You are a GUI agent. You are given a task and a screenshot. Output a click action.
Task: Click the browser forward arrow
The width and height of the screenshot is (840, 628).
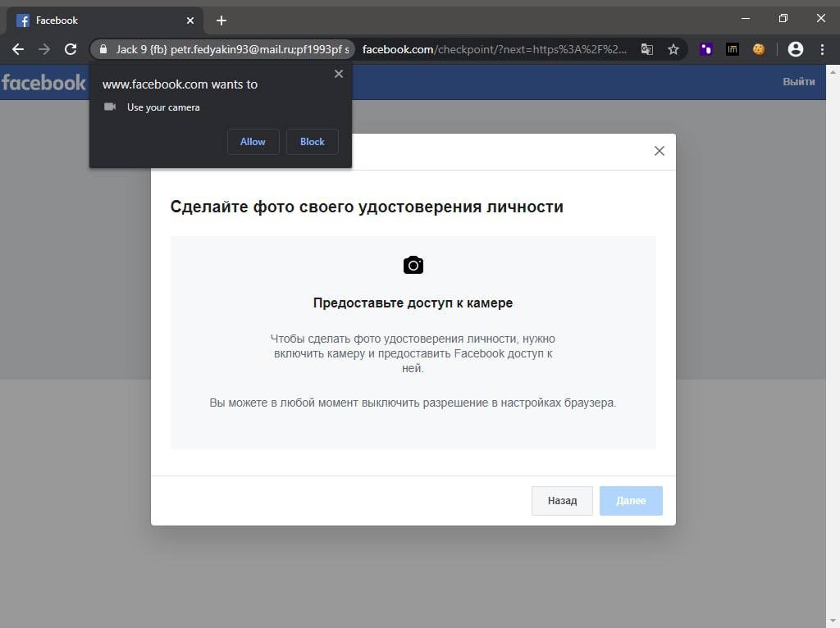coord(44,50)
